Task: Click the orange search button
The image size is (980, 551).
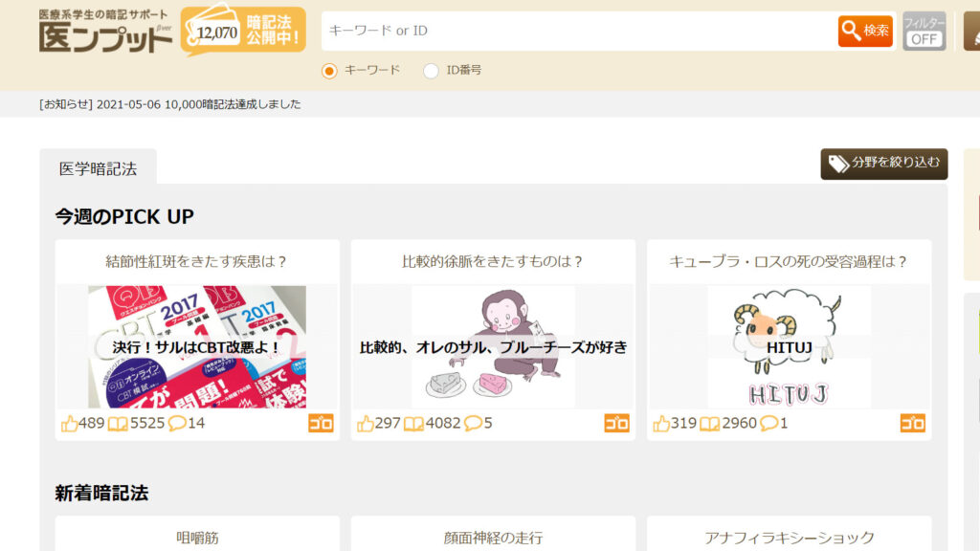Action: pos(865,31)
